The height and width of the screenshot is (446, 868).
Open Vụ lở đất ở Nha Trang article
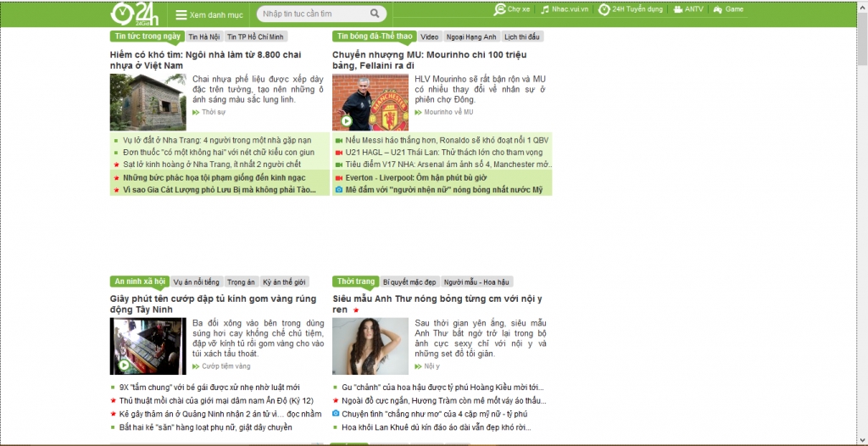coord(217,141)
